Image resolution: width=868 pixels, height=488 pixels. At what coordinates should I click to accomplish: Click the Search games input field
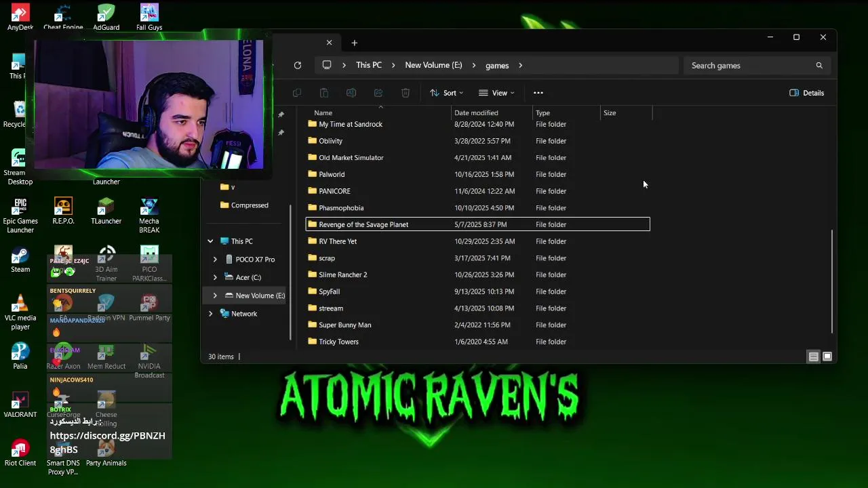(x=749, y=66)
